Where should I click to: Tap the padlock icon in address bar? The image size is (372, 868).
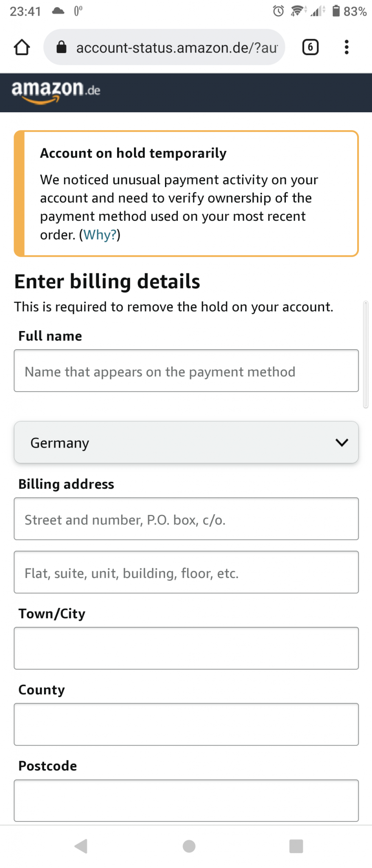click(x=62, y=47)
